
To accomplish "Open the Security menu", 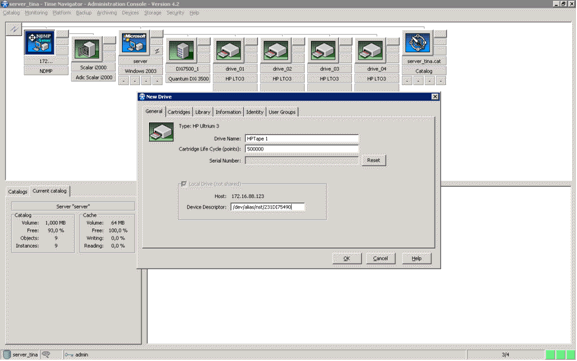I will [x=175, y=13].
